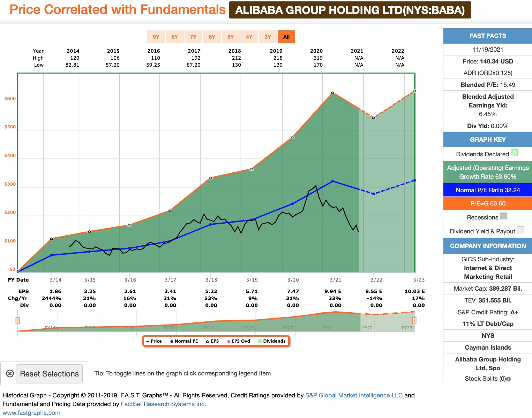
Task: Click the 2020 High value 319
Action: click(x=318, y=58)
